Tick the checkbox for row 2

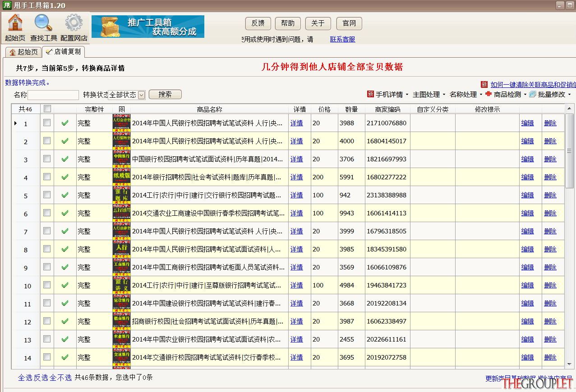[x=47, y=141]
